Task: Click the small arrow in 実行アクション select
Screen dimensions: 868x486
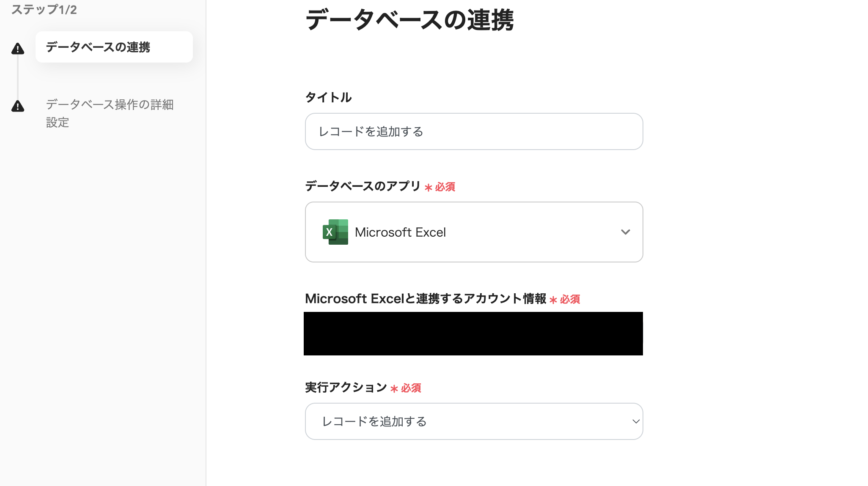Action: point(635,421)
